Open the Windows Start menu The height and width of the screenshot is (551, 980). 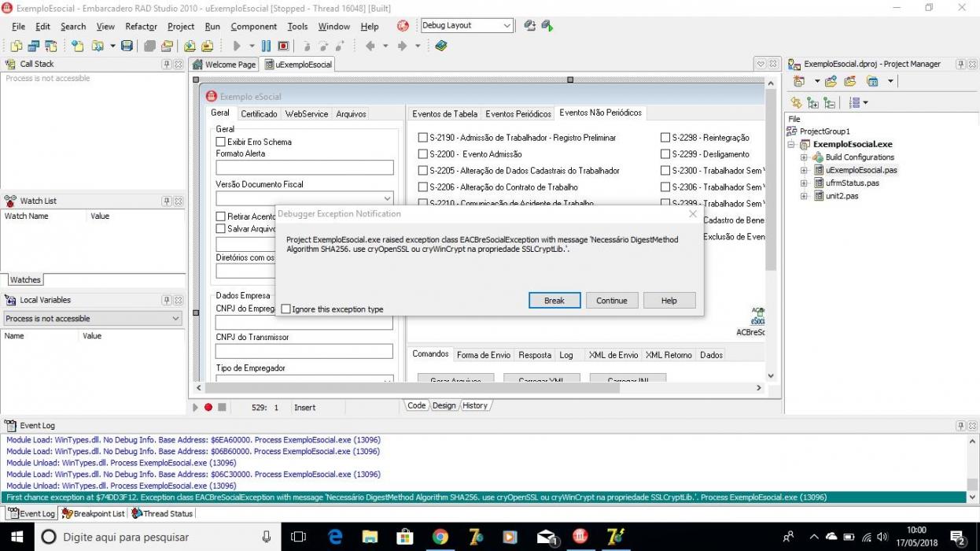[x=17, y=537]
